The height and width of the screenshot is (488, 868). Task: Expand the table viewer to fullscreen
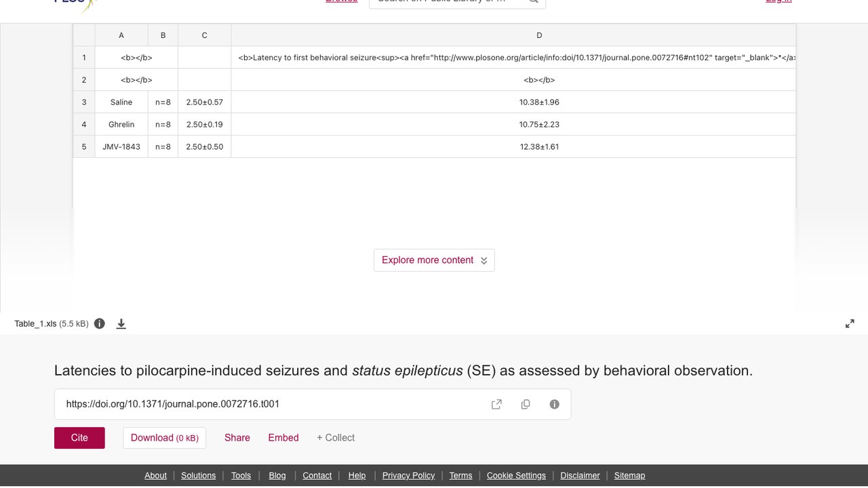pyautogui.click(x=850, y=324)
